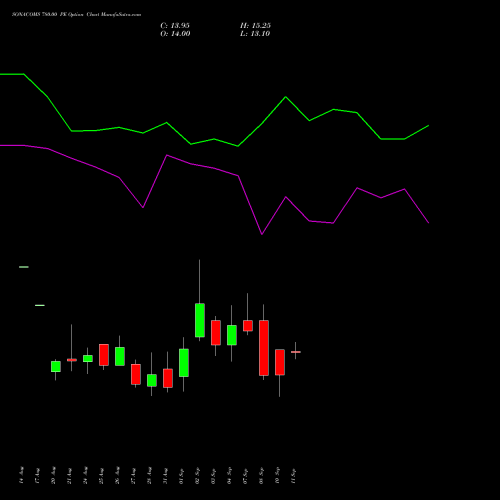Click the green candle above 20 Aug

pyautogui.click(x=56, y=366)
